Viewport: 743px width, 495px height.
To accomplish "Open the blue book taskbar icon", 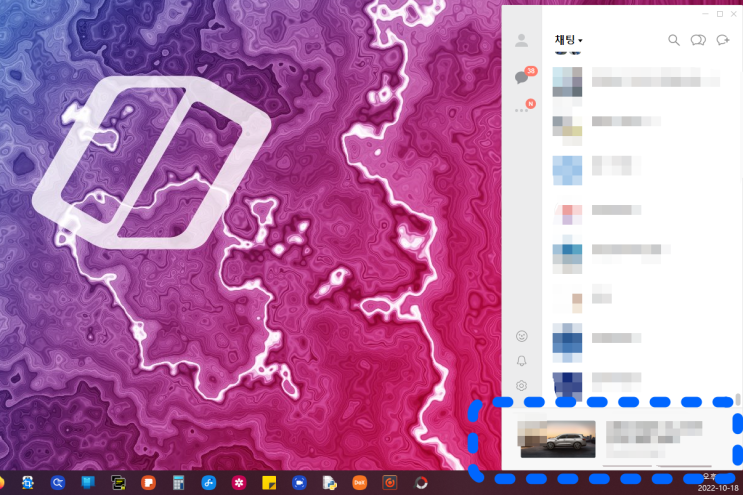I will point(88,483).
